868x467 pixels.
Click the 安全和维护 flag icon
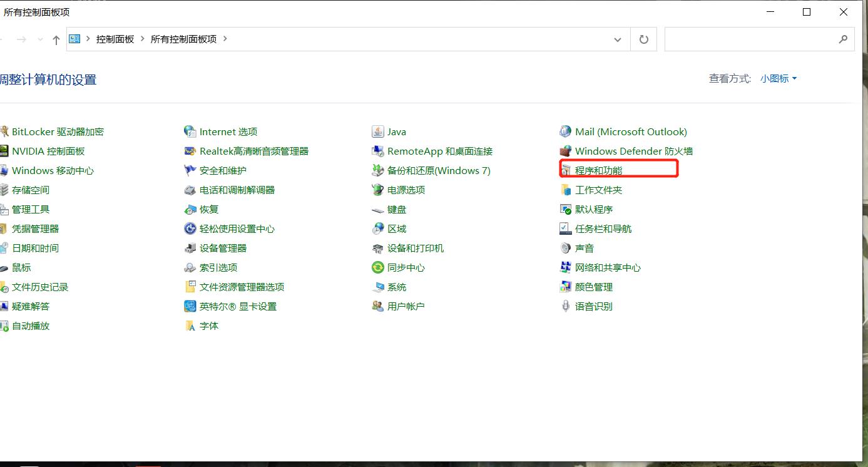[190, 170]
